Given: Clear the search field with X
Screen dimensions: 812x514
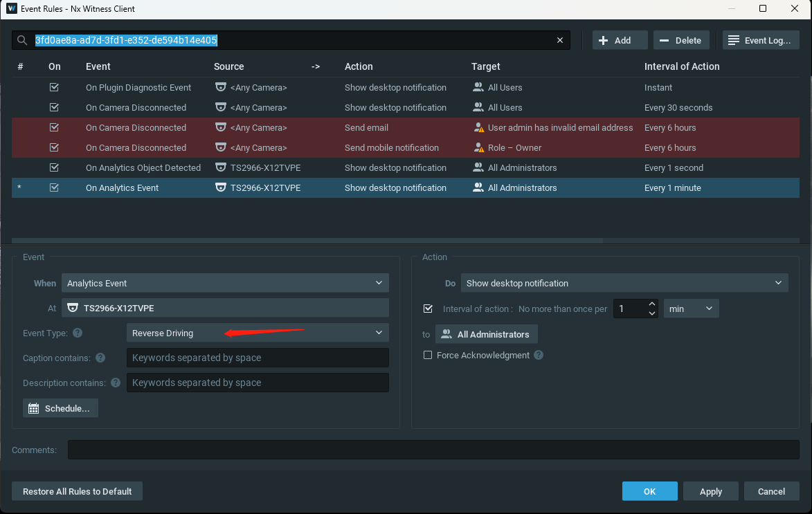Looking at the screenshot, I should pos(560,40).
